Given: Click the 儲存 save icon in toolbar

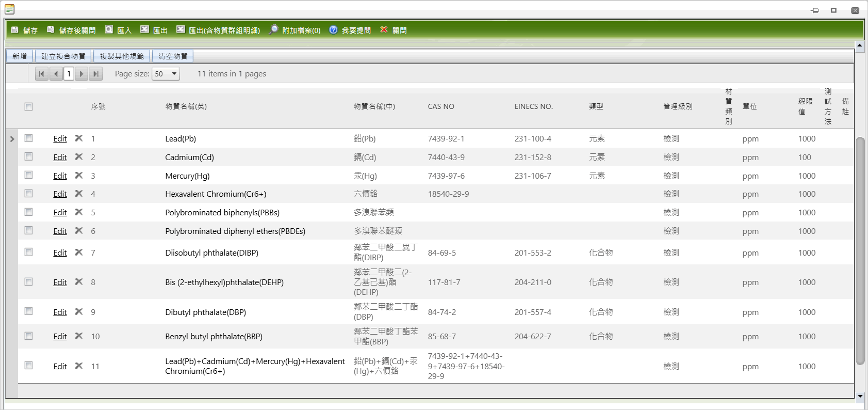Looking at the screenshot, I should click(x=15, y=30).
